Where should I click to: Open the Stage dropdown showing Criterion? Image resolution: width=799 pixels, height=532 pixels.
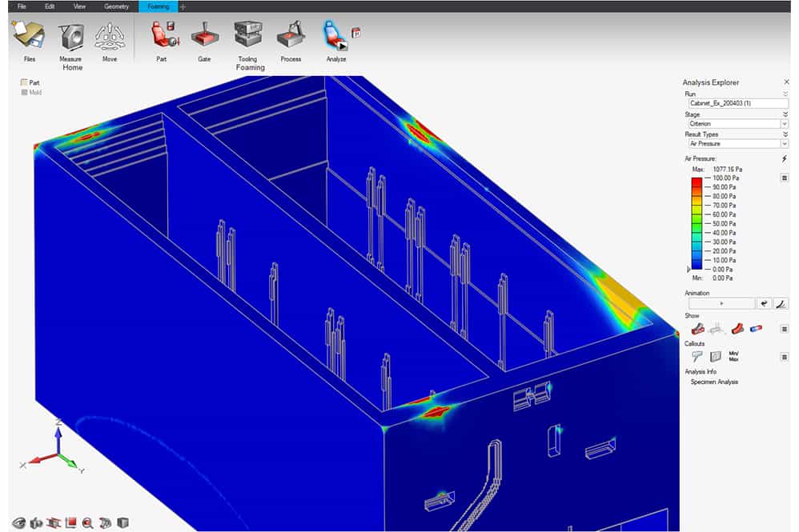tap(735, 124)
